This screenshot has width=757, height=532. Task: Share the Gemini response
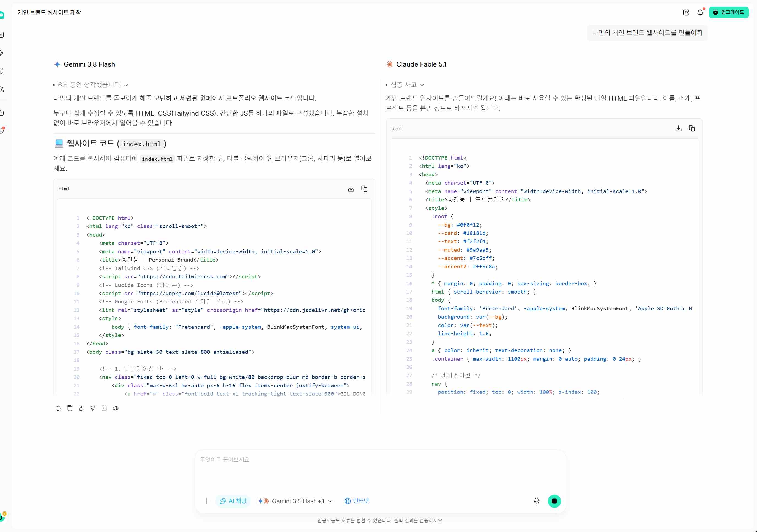tap(104, 408)
